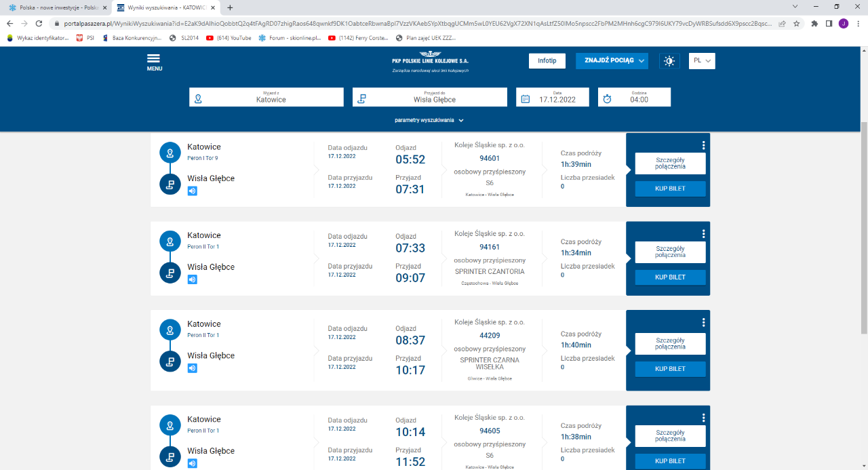Screen dimensions: 868x470
Task: Open the browser extensions puzzle icon
Action: tap(814, 23)
